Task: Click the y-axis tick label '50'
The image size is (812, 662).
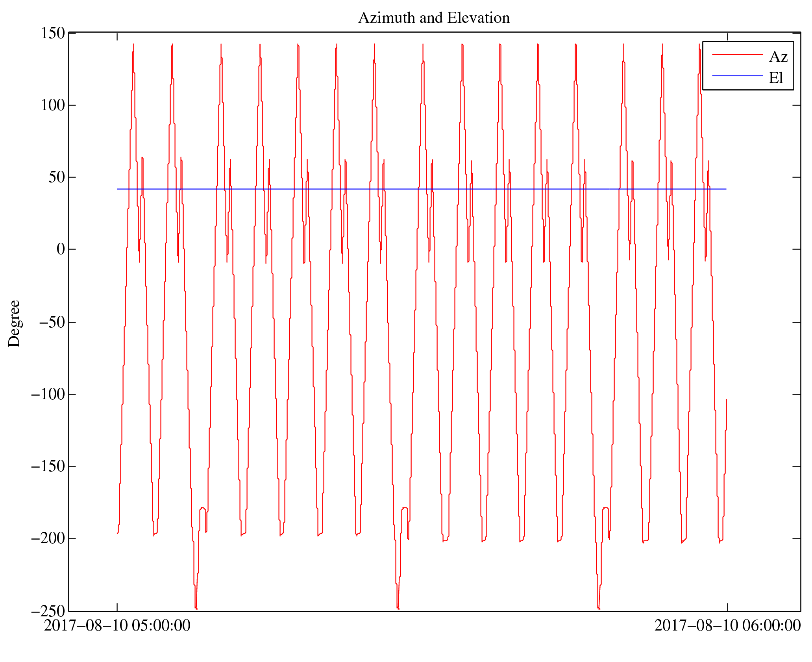Action: pyautogui.click(x=57, y=177)
